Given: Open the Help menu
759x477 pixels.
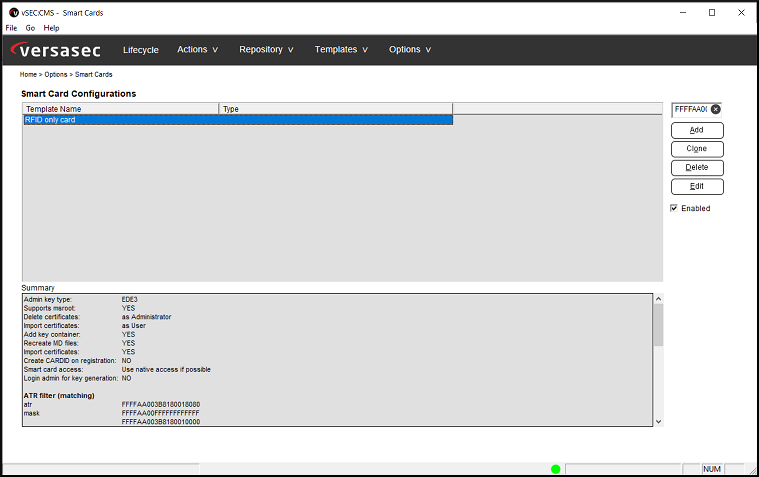Looking at the screenshot, I should [51, 28].
